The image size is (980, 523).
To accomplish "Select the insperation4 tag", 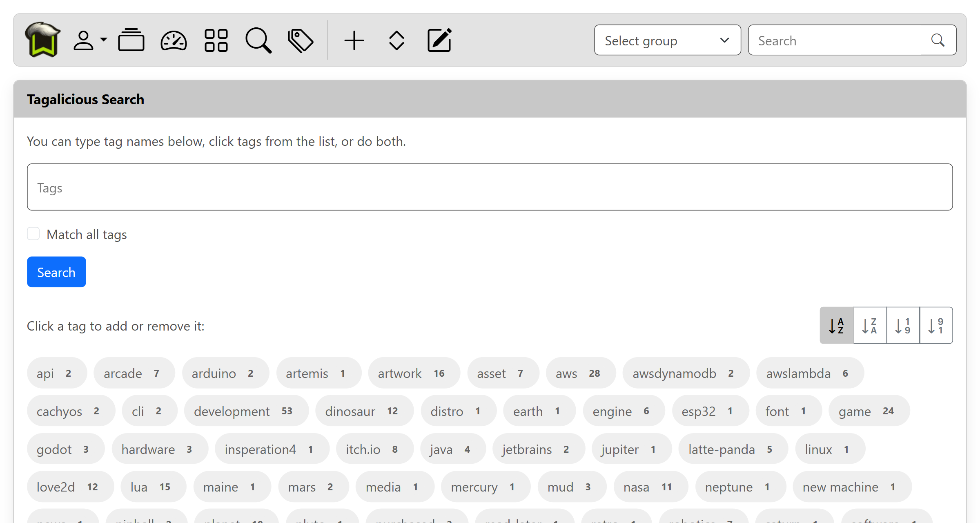I will (x=272, y=449).
